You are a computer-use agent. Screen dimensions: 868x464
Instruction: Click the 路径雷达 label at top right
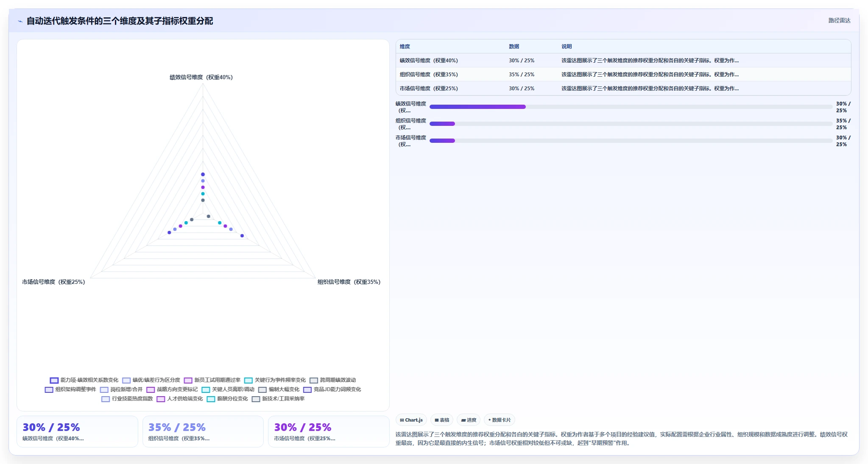839,20
